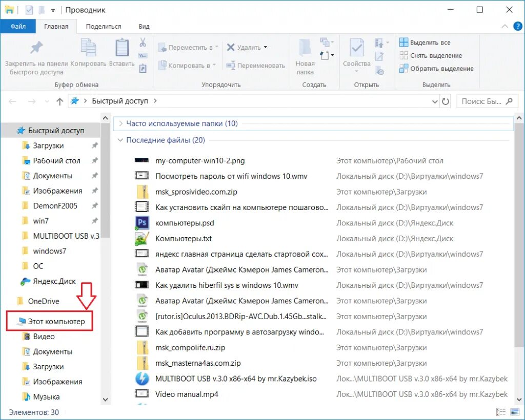
Task: Switch to the Вид ribbon tab
Action: tap(144, 27)
